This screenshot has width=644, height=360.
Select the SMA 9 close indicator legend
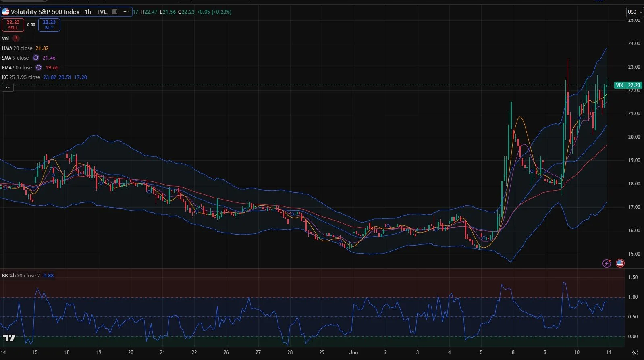coord(15,58)
